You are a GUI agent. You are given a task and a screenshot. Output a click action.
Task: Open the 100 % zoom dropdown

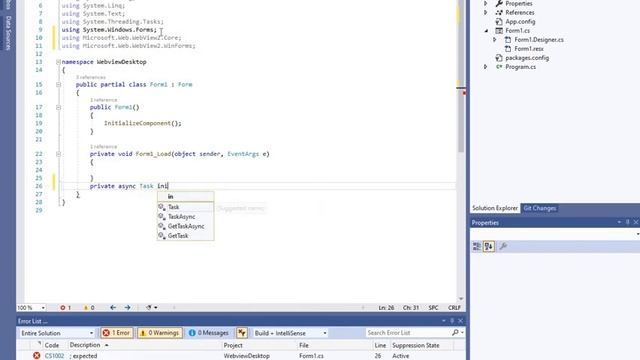pyautogui.click(x=43, y=308)
